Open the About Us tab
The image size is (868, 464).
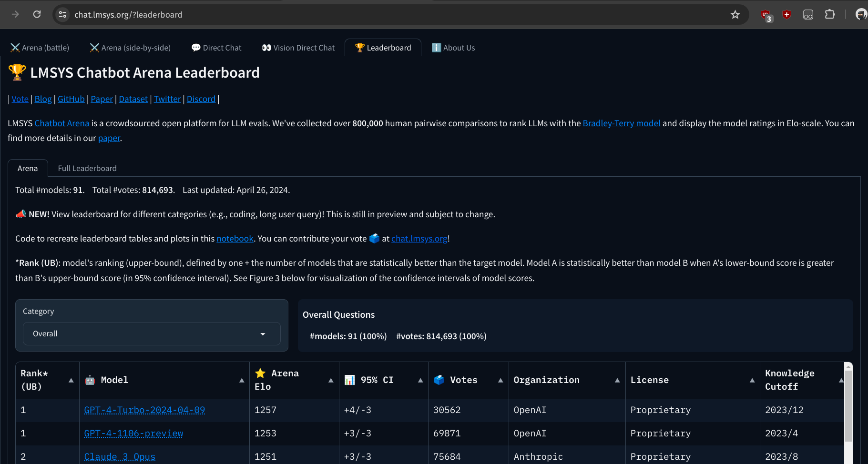(453, 48)
